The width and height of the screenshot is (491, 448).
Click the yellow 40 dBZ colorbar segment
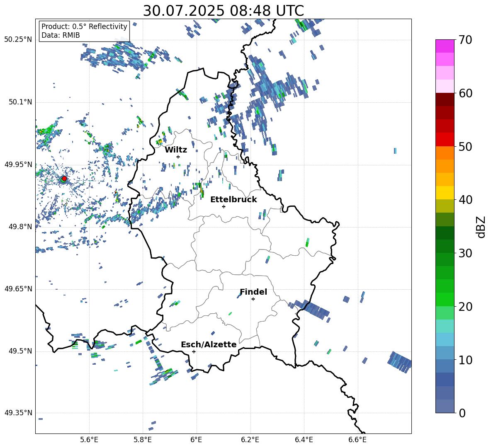(x=445, y=193)
